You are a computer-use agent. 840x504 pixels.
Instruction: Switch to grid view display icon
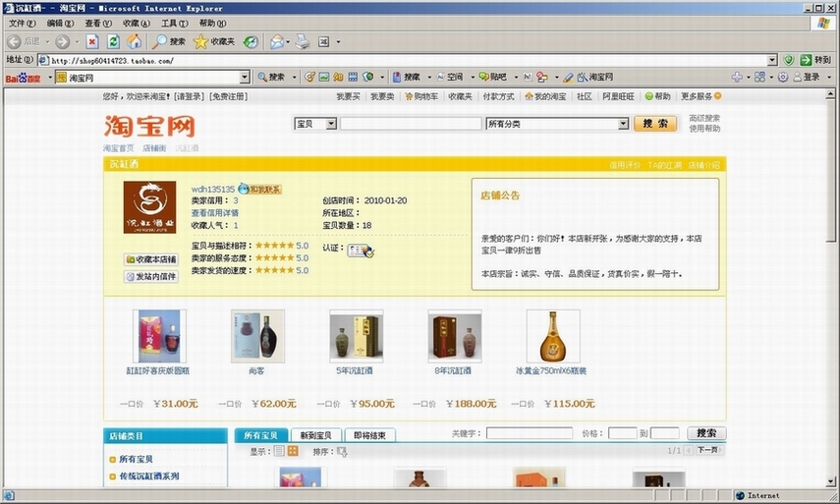click(x=293, y=451)
